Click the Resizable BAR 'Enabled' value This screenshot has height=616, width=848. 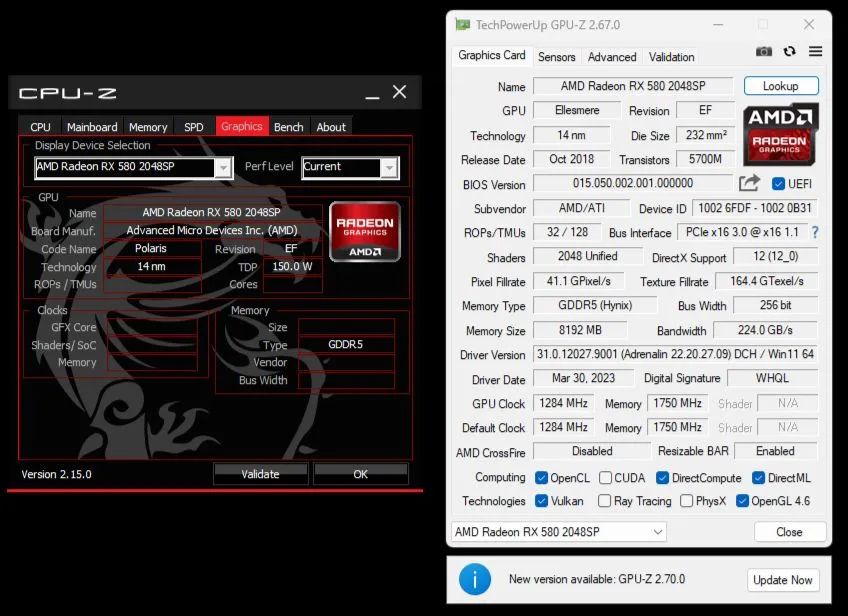776,451
